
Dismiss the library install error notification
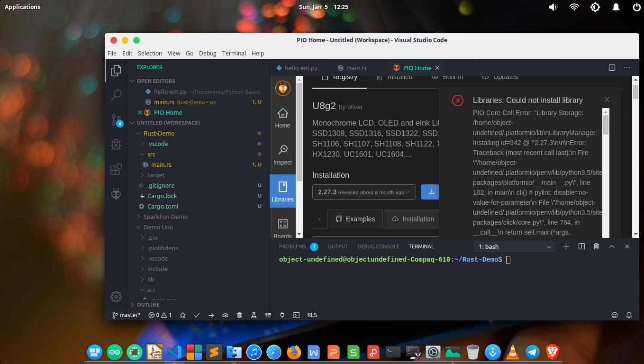tap(607, 100)
